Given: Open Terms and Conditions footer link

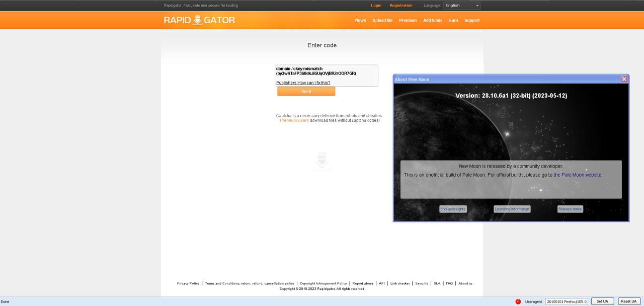Looking at the screenshot, I should coord(250,283).
